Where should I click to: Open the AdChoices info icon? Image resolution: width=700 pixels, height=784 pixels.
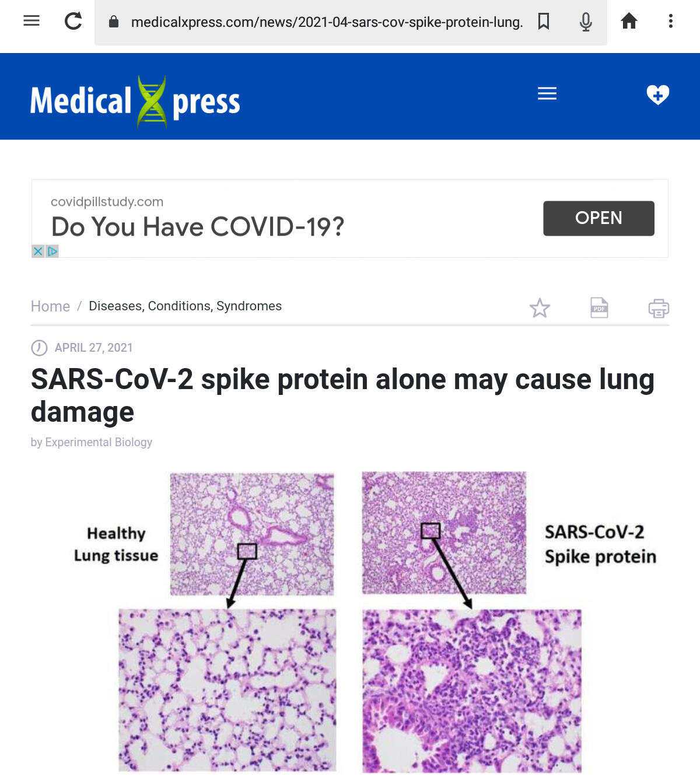click(52, 251)
